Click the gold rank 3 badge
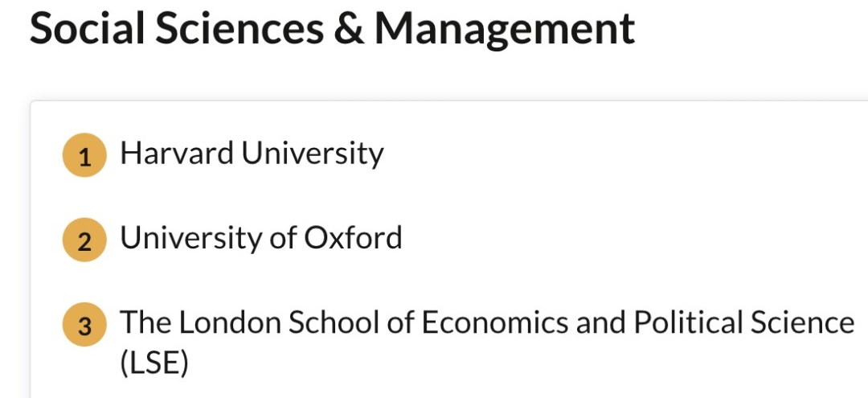 point(84,324)
